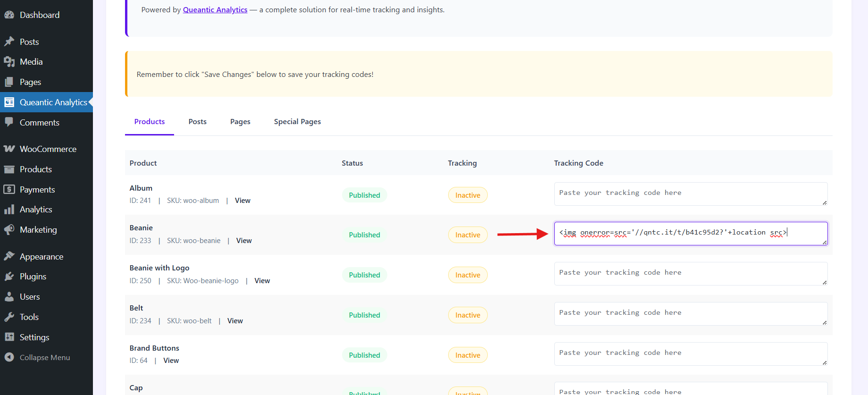This screenshot has width=868, height=395.
Task: Click the Belt tracking code field
Action: (x=691, y=314)
